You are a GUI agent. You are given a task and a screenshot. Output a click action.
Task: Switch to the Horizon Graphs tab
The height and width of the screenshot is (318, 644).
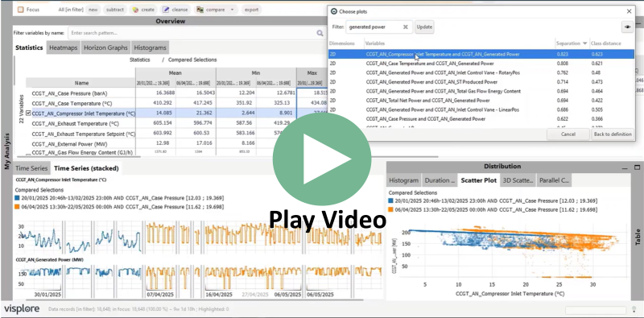(105, 47)
